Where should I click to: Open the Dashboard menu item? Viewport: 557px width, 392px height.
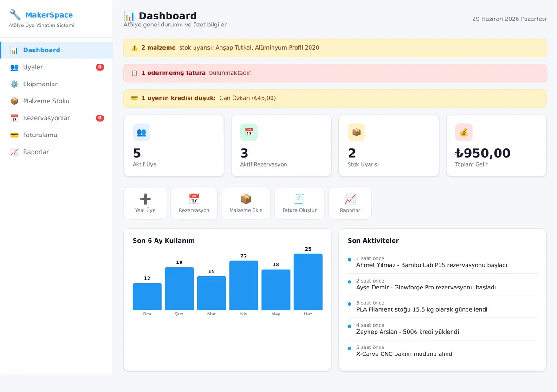click(x=56, y=50)
